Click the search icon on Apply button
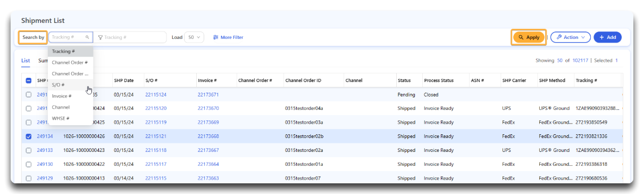Image resolution: width=644 pixels, height=194 pixels. point(521,37)
